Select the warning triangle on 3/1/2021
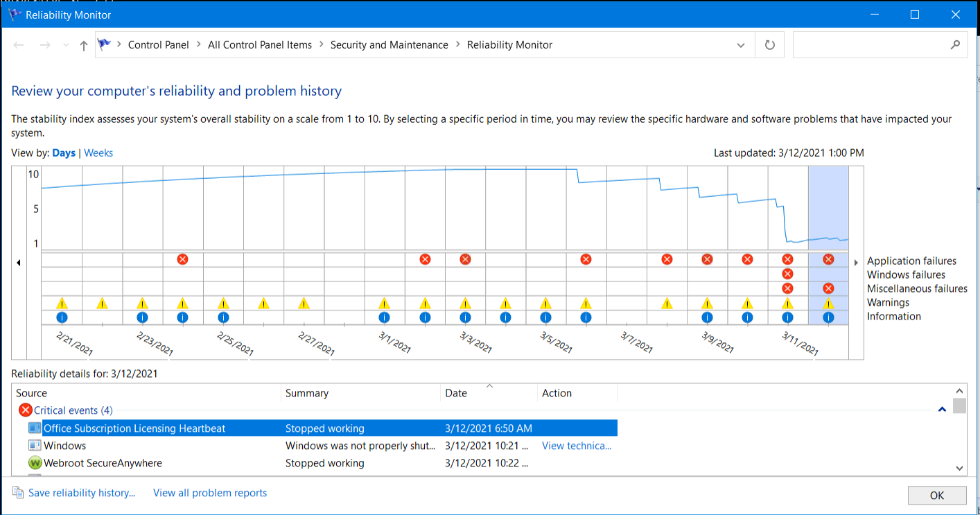Screen dimensions: 980x515 coord(384,303)
